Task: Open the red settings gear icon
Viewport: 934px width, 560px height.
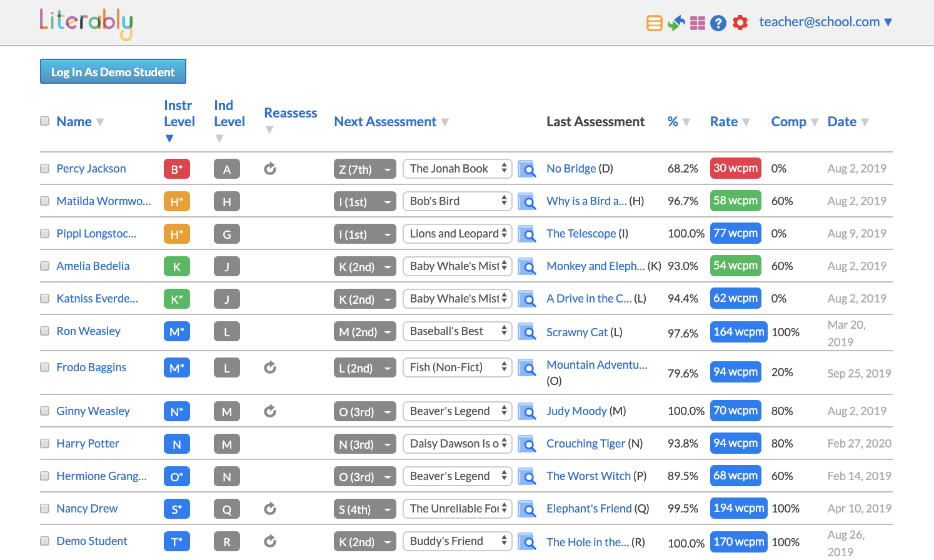Action: pos(740,23)
